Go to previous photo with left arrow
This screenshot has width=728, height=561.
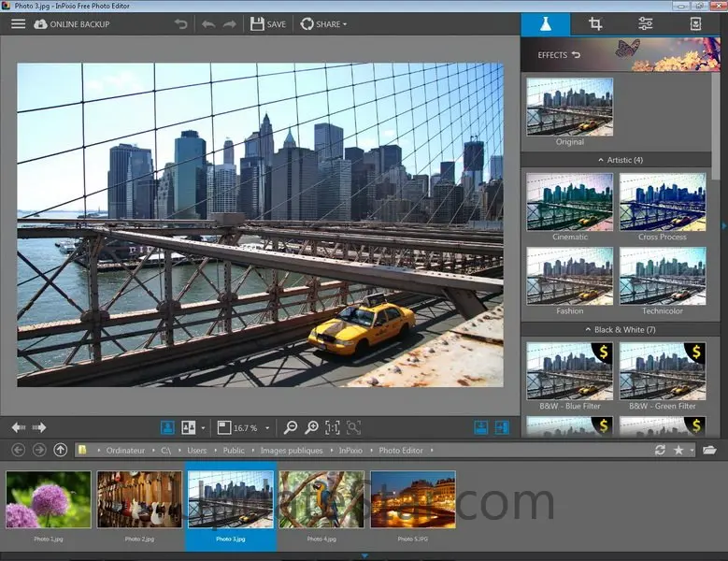tap(19, 427)
